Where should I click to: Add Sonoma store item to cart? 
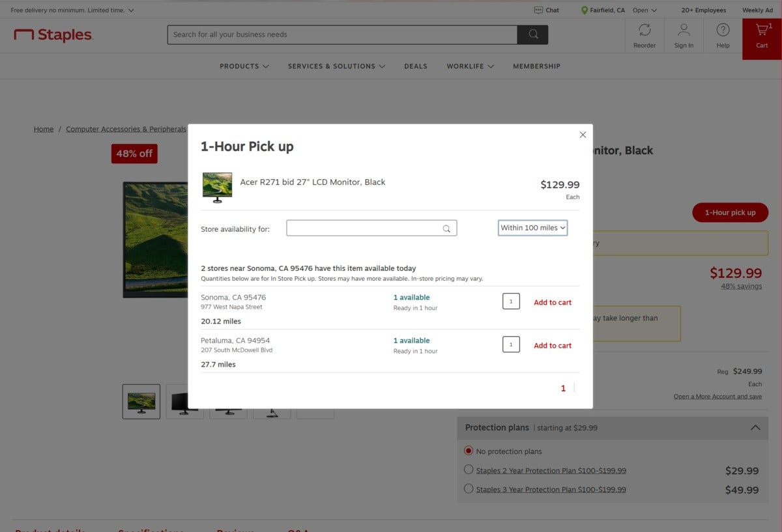[x=553, y=302]
